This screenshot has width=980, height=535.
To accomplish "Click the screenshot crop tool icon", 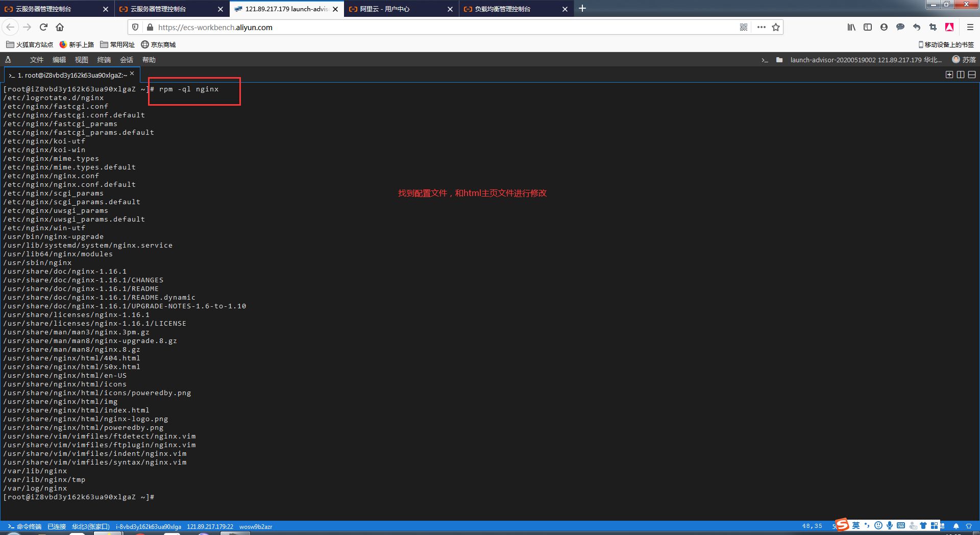I will [933, 27].
